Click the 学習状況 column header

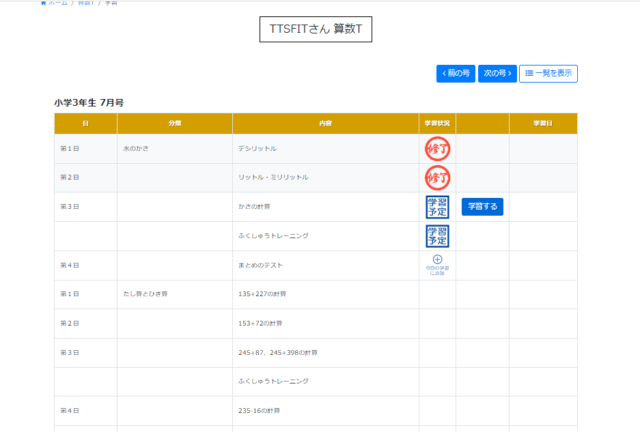point(437,123)
